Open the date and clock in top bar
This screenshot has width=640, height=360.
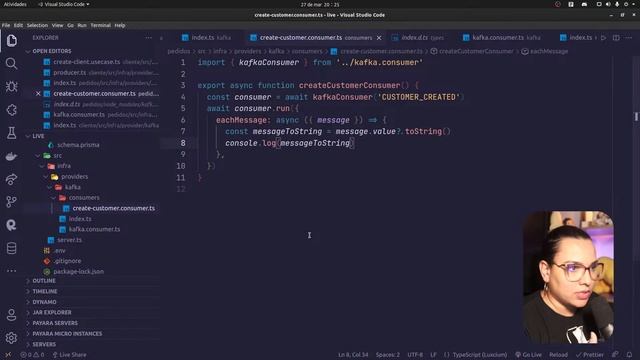tap(320, 4)
